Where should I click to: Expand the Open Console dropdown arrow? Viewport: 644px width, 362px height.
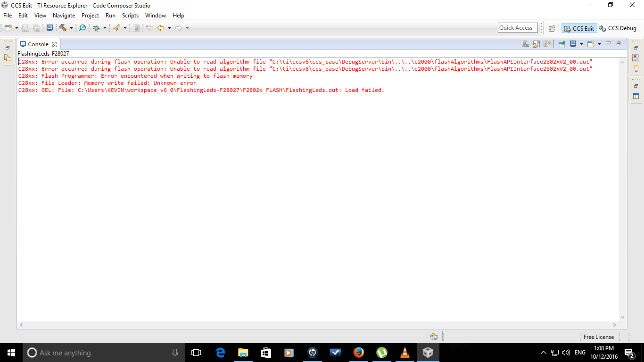[599, 44]
